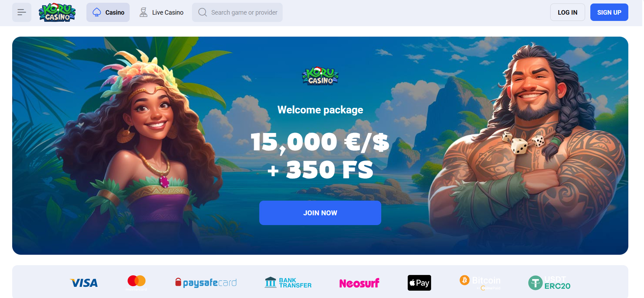This screenshot has height=298, width=644.
Task: Open the LOG IN button
Action: point(567,13)
